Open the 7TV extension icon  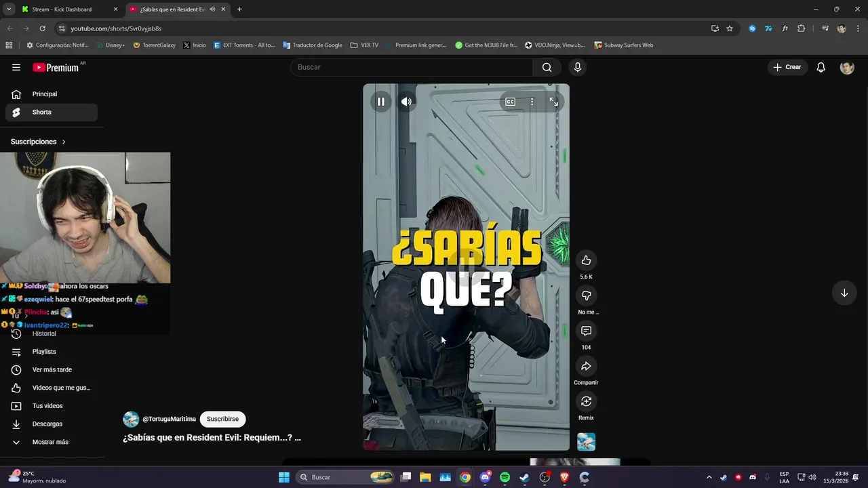tap(768, 28)
